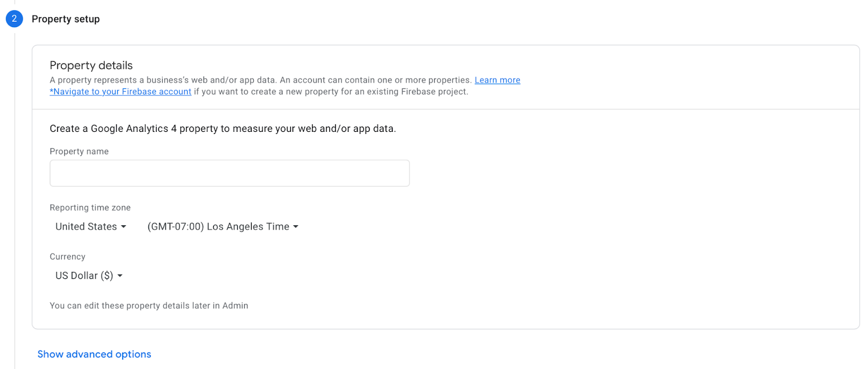Click the Reporting time zone label

[x=90, y=208]
